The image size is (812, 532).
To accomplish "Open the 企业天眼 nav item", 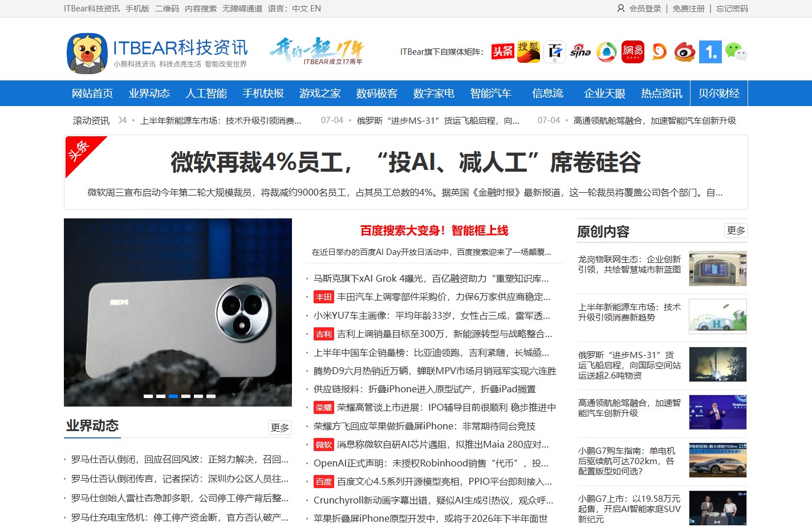I will pyautogui.click(x=605, y=94).
